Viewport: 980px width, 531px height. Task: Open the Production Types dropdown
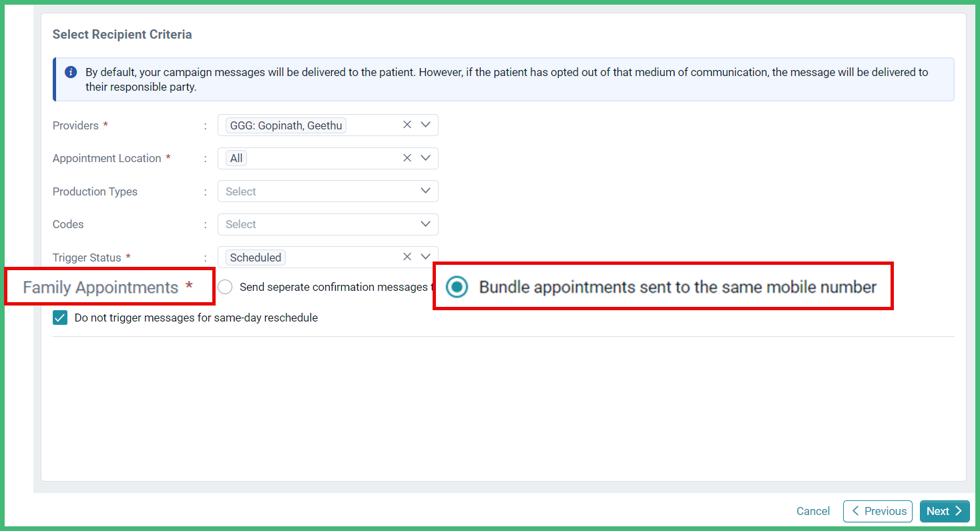coord(328,191)
